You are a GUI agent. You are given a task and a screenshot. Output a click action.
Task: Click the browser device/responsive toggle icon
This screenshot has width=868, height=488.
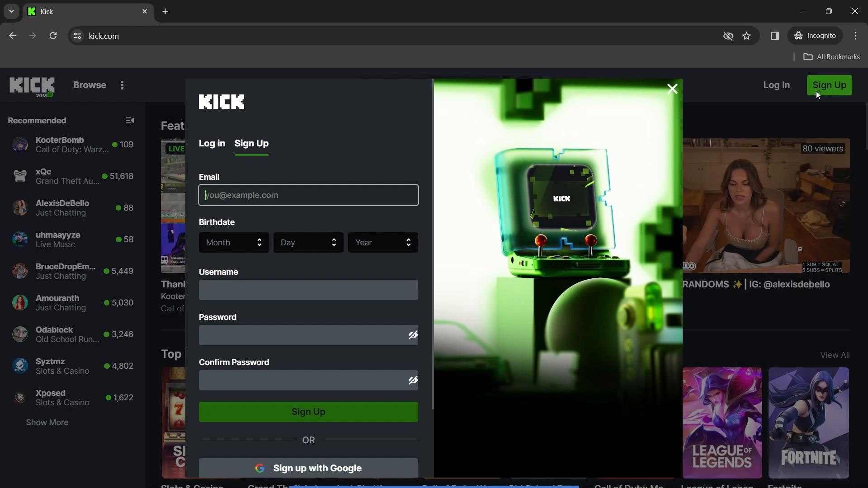[774, 36]
